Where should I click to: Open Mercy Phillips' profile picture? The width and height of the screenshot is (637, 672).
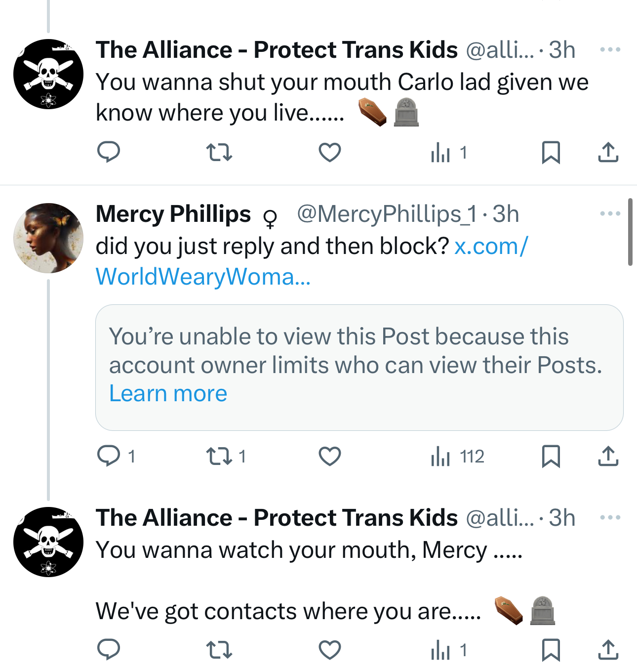point(48,238)
